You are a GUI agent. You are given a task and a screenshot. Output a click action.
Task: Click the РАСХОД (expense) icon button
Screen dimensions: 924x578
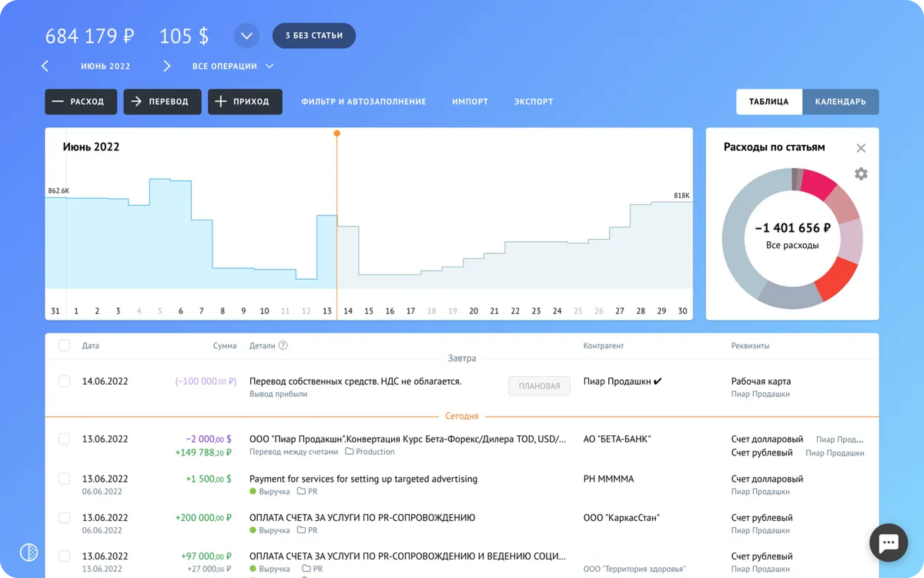(80, 101)
